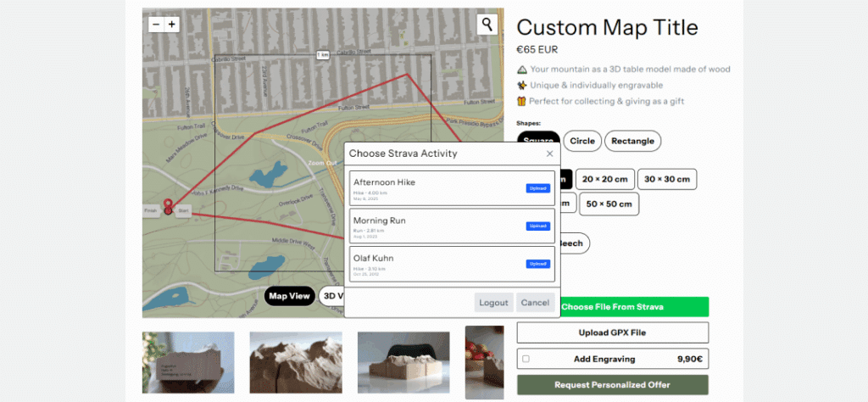Log out of Strava in dialog
868x402 pixels.
493,303
